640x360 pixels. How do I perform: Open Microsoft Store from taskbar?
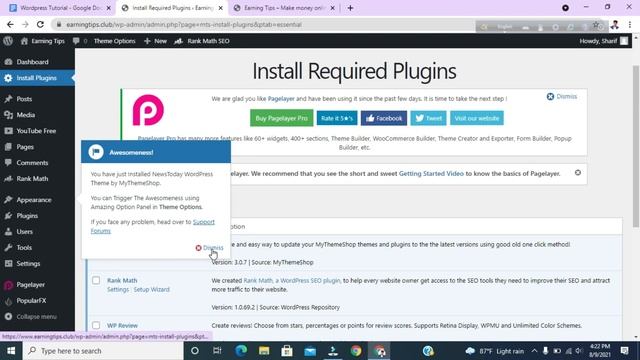click(287, 351)
